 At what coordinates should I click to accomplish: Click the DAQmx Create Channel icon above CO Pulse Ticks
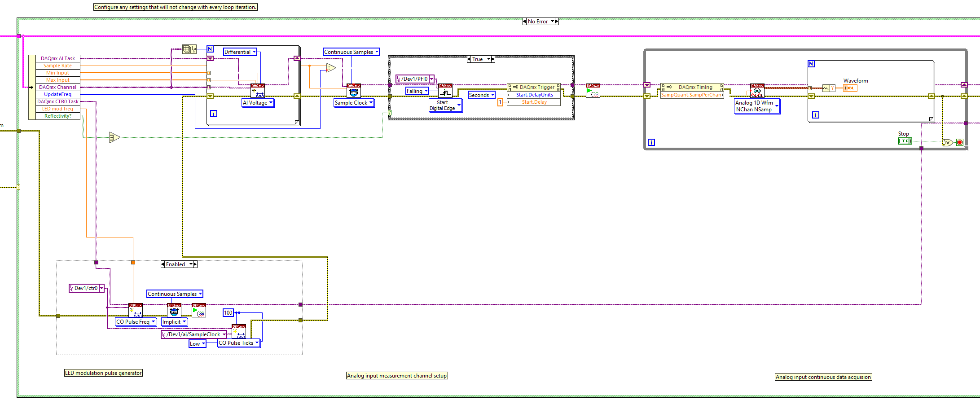tap(238, 330)
